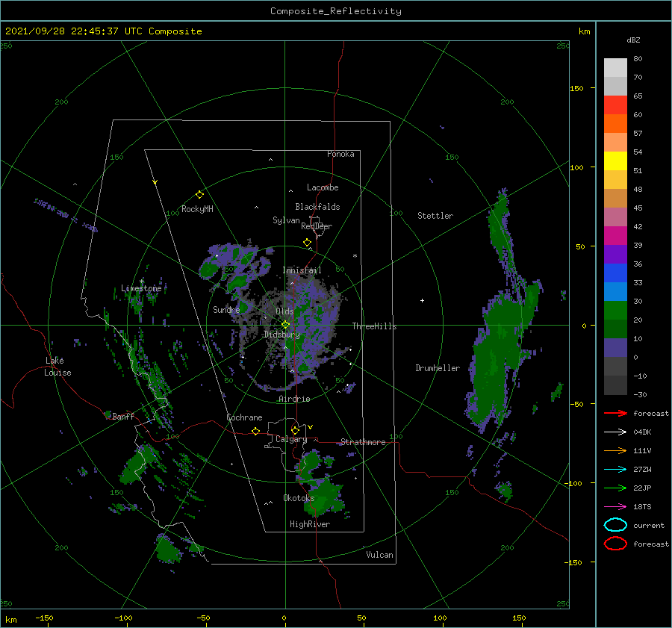Image resolution: width=672 pixels, height=628 pixels.
Task: Select the orange 111V arrow in legend
Action: (x=615, y=450)
